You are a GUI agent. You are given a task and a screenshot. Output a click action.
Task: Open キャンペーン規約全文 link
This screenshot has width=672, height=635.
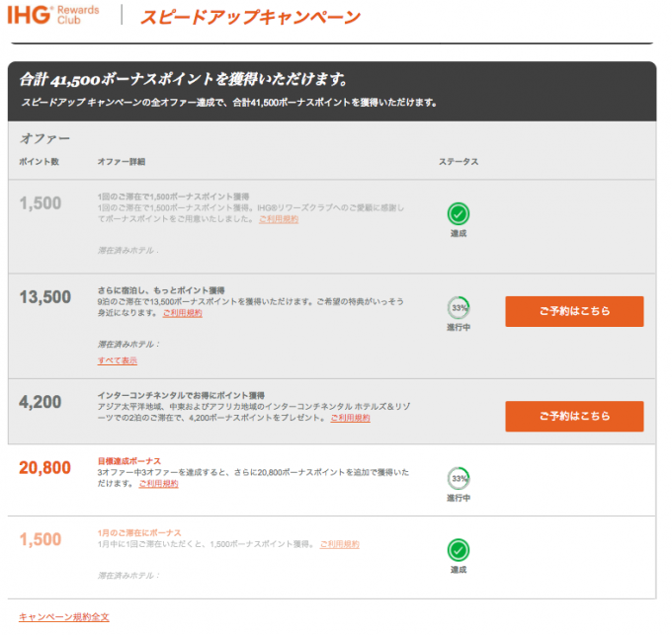click(64, 617)
